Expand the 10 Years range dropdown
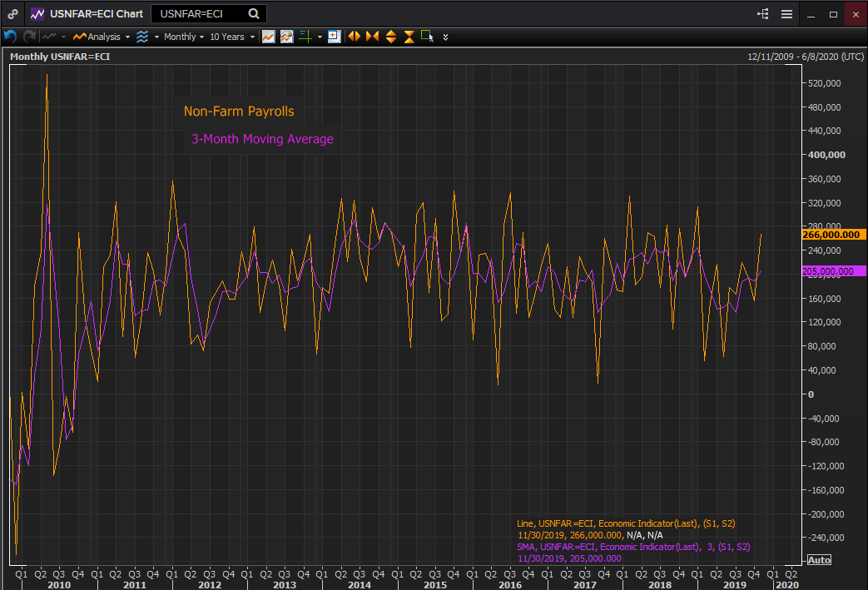868x590 pixels. click(231, 37)
